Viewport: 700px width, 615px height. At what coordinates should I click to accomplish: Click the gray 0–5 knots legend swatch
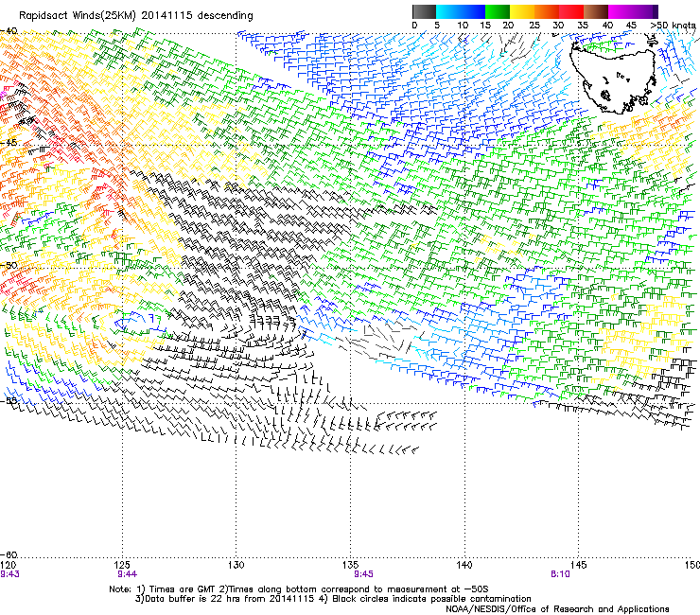[424, 11]
